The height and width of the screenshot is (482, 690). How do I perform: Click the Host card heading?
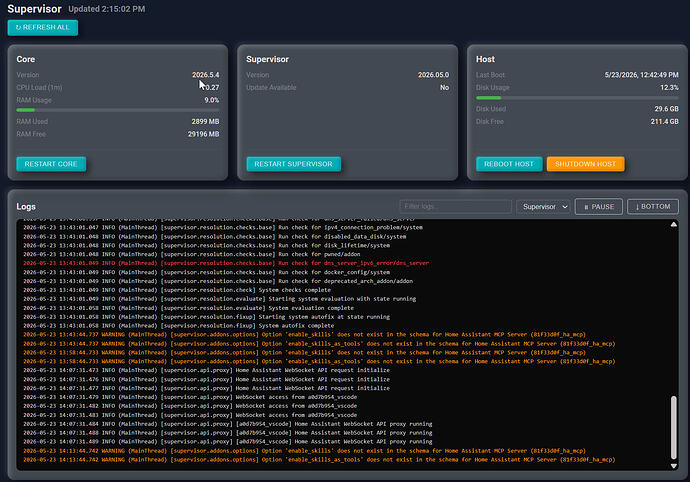485,59
